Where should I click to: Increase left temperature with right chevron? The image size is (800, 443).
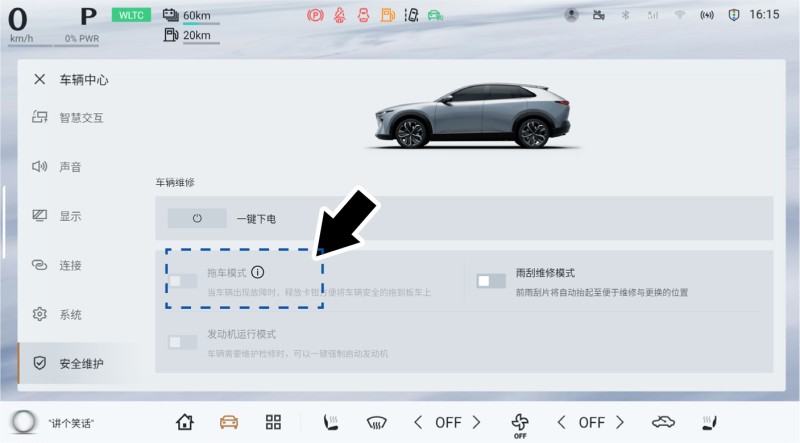coord(477,422)
